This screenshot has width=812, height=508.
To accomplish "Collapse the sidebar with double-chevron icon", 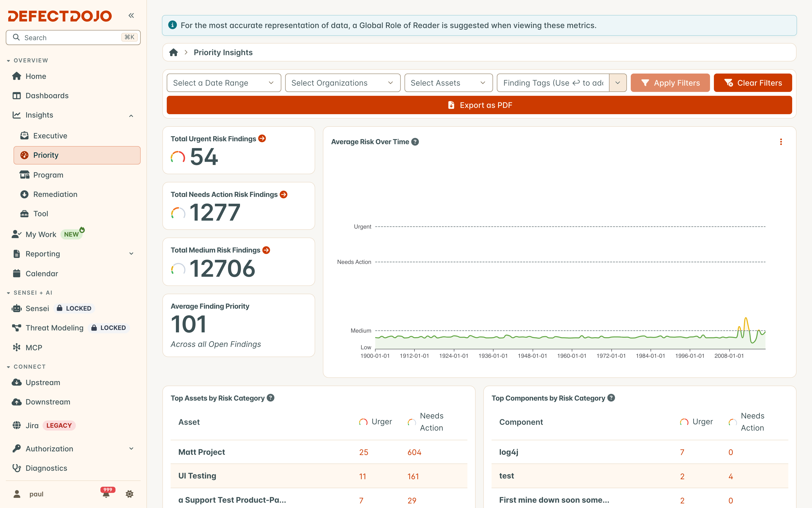I will (x=131, y=15).
